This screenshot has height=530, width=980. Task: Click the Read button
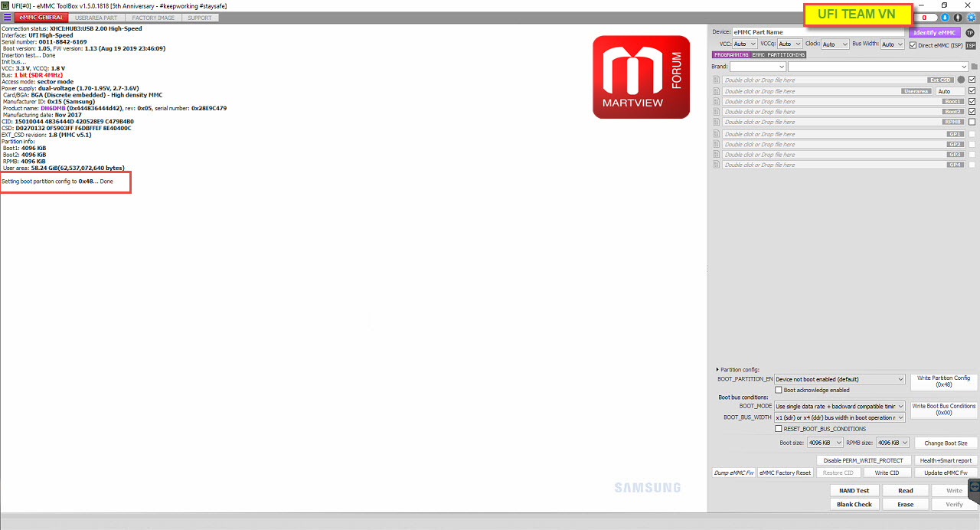(x=906, y=491)
